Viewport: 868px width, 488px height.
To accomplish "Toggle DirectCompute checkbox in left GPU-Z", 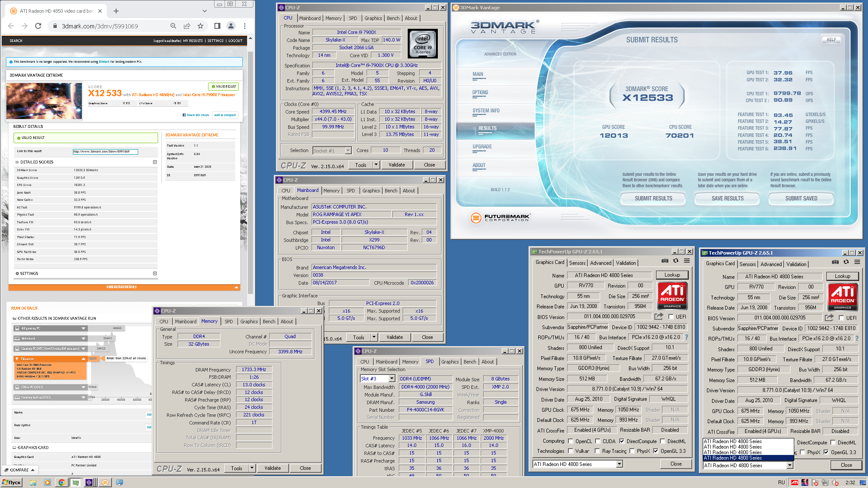I will (x=622, y=441).
